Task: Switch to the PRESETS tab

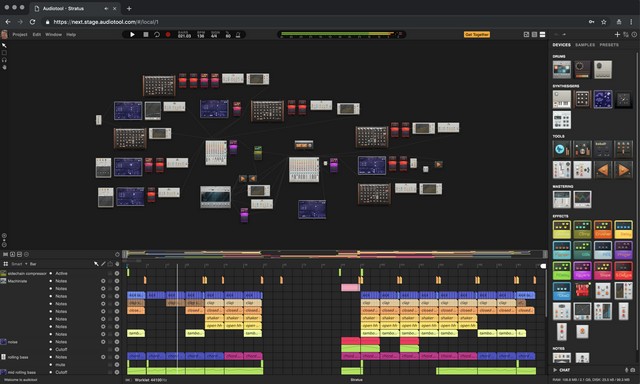Action: 609,45
